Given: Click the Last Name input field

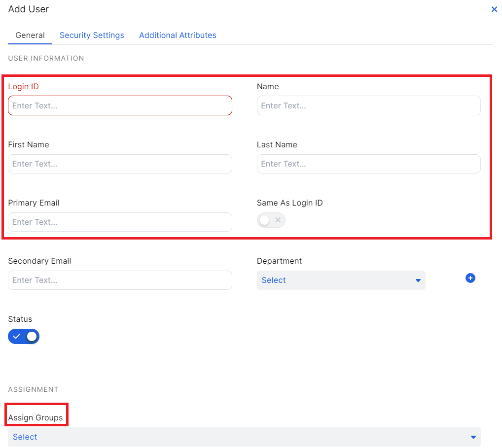Looking at the screenshot, I should coord(368,164).
